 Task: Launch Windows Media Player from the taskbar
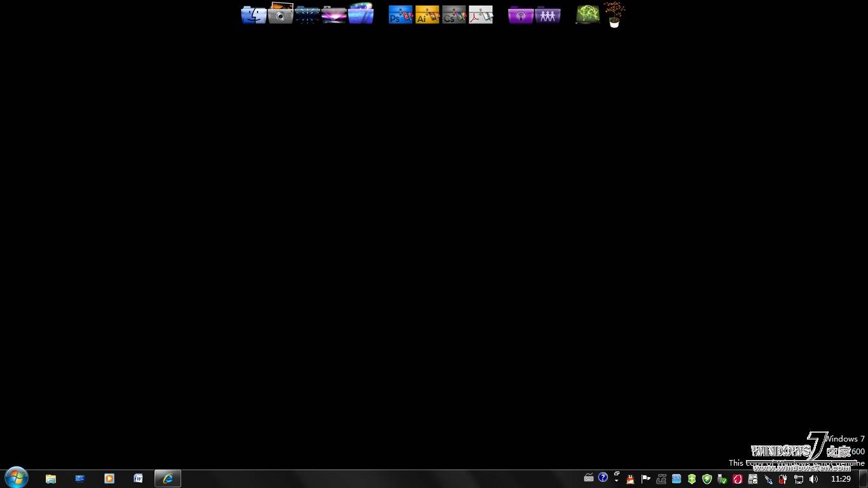pyautogui.click(x=109, y=478)
